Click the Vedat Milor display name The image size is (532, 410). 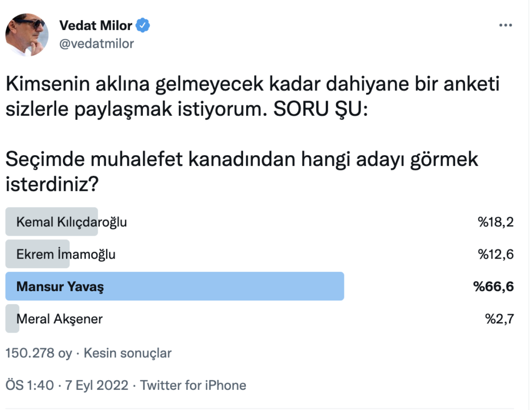(x=96, y=25)
